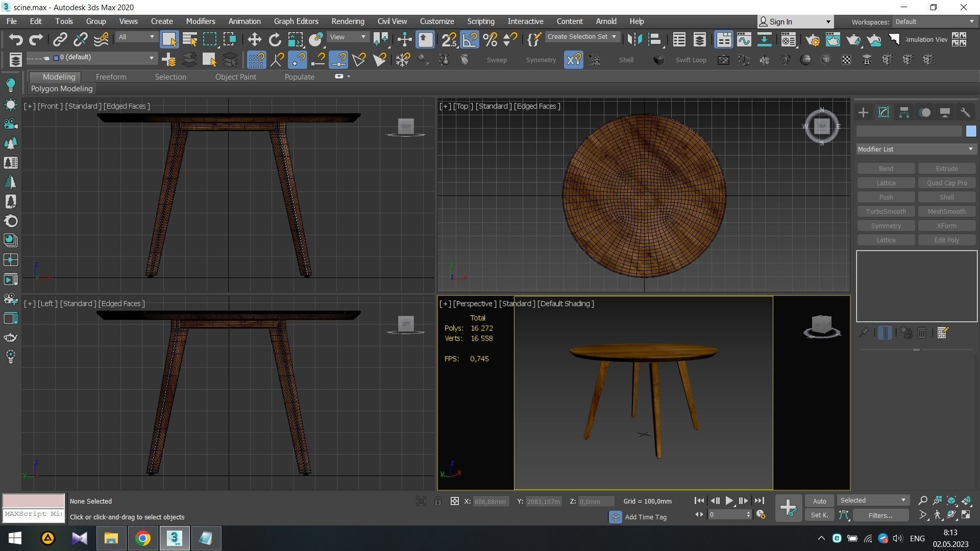Open the Motion panel tab
Image resolution: width=980 pixels, height=551 pixels.
[x=924, y=113]
